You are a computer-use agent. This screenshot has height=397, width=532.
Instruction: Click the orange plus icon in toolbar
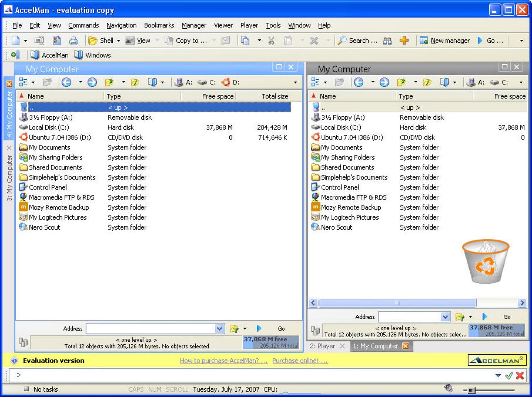point(404,40)
